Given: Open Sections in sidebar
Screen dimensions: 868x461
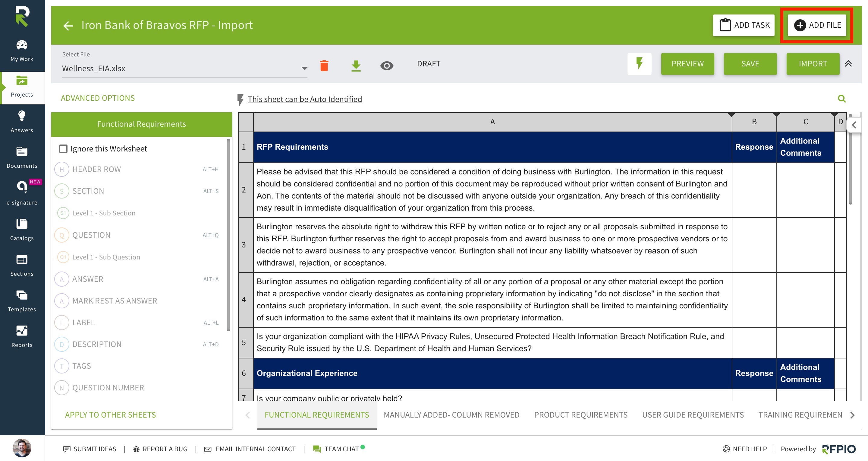Looking at the screenshot, I should tap(22, 265).
